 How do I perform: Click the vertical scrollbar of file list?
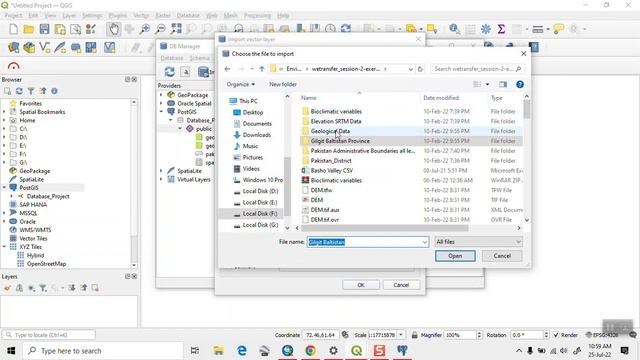point(527,109)
